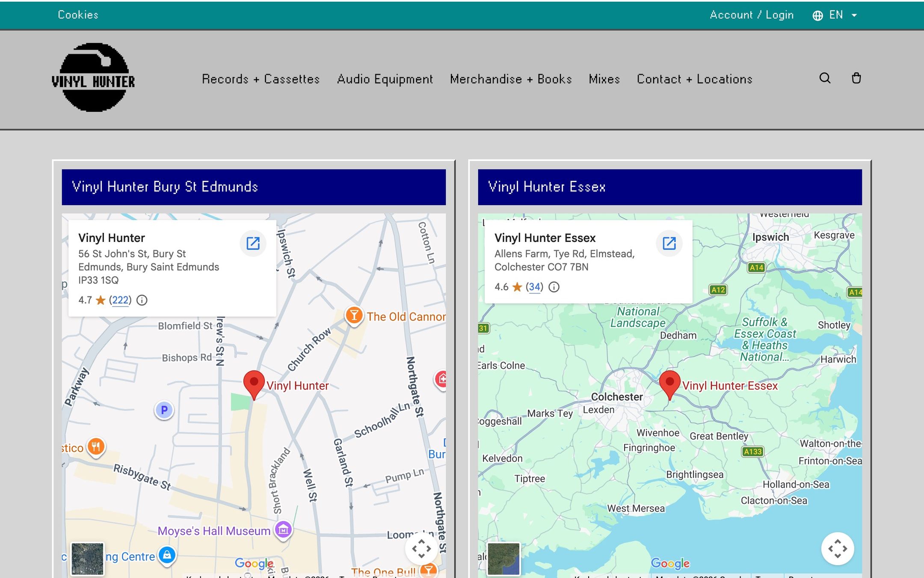Click the A12 road badge
The height and width of the screenshot is (578, 924).
click(718, 290)
